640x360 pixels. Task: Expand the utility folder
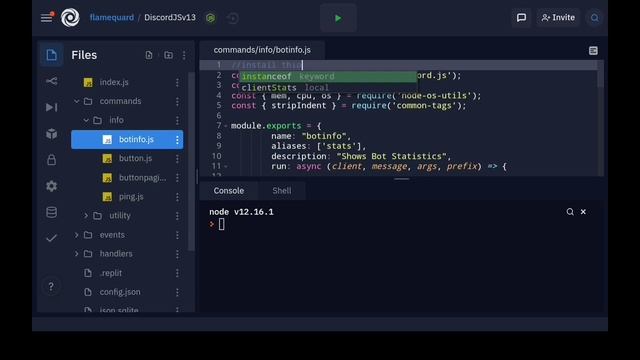(x=86, y=215)
